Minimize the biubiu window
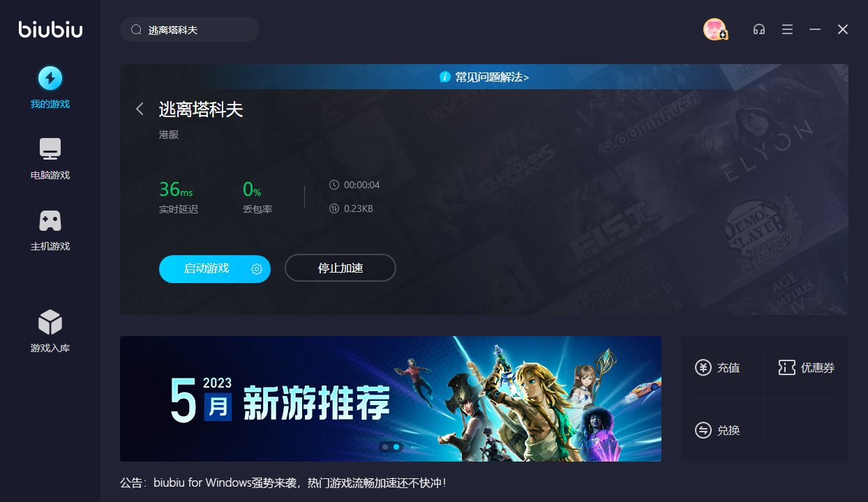 pyautogui.click(x=815, y=29)
